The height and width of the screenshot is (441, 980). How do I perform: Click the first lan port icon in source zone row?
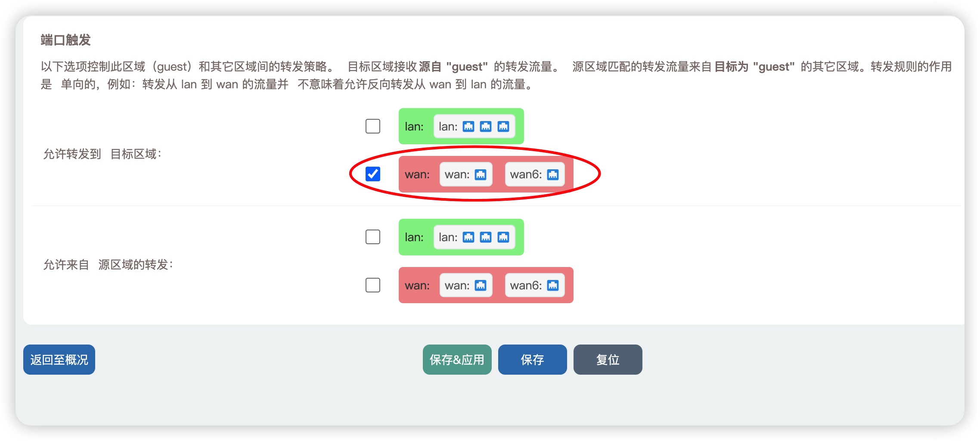(x=468, y=237)
